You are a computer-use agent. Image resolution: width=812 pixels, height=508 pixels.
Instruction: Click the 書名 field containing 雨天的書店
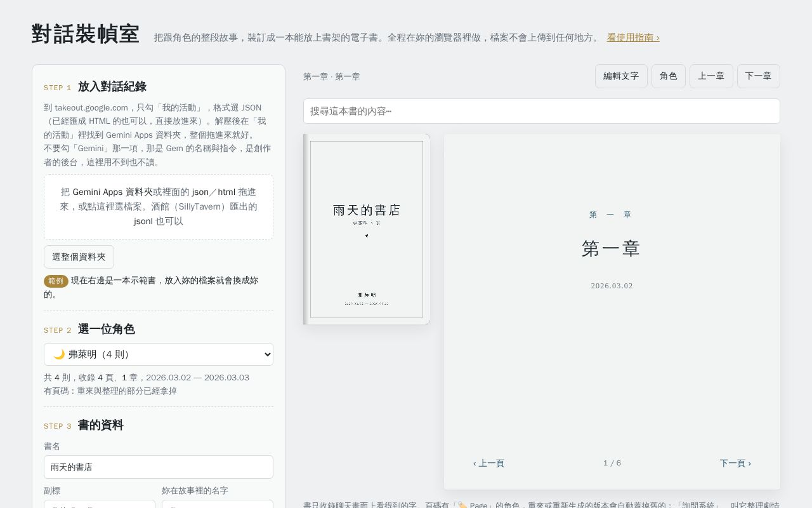coord(159,467)
